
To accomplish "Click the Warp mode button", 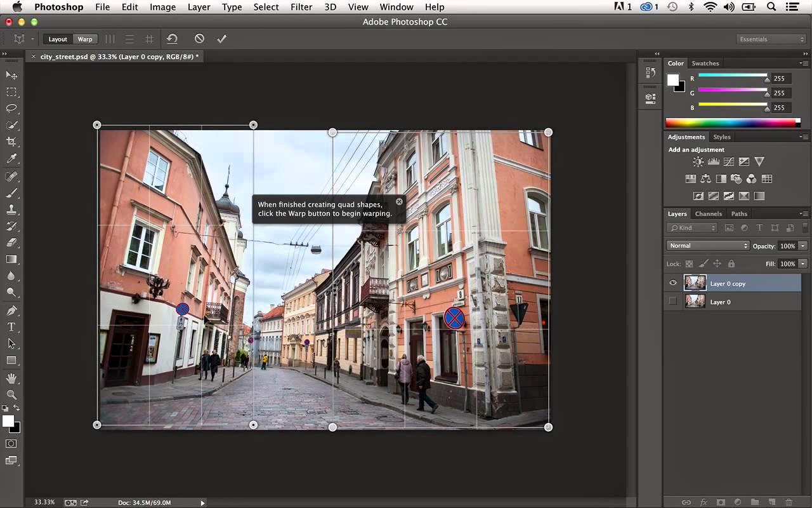I will (85, 39).
